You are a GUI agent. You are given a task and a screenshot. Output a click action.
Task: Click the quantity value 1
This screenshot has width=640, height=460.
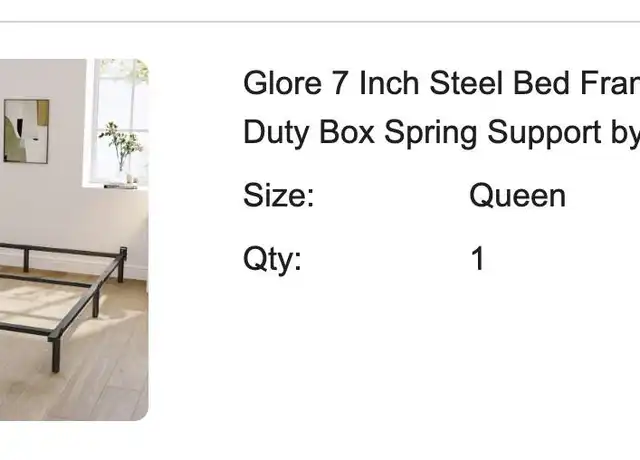478,258
